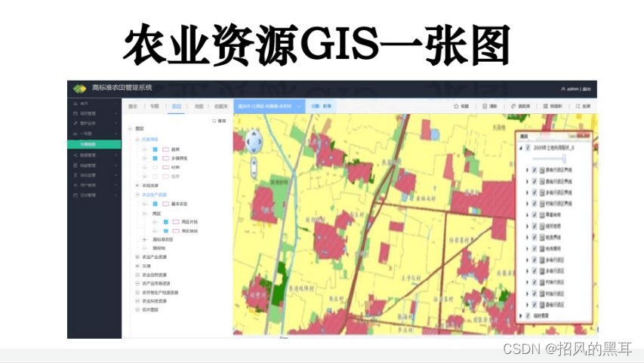Open 日志管理 in the sidebar
The height and width of the screenshot is (363, 644).
point(88,195)
